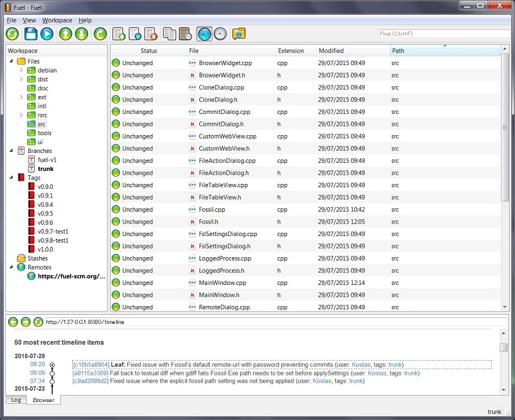515x420 pixels.
Task: Expand the rsrc folder node
Action: [22, 115]
